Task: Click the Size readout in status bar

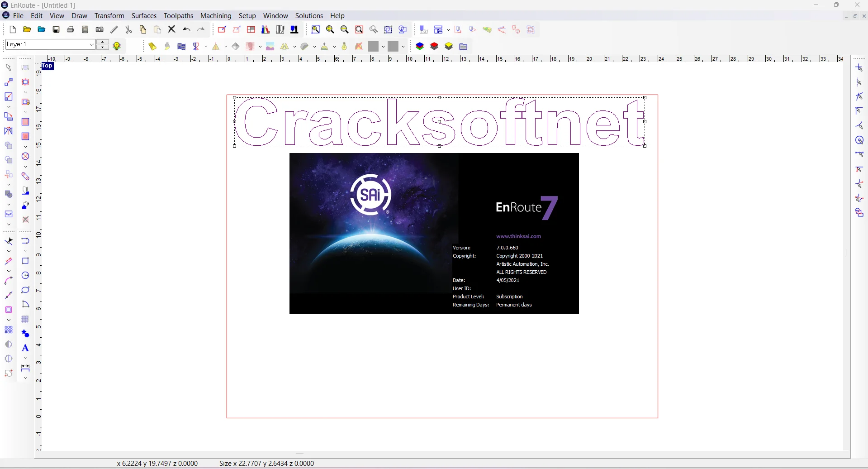Action: point(267,464)
